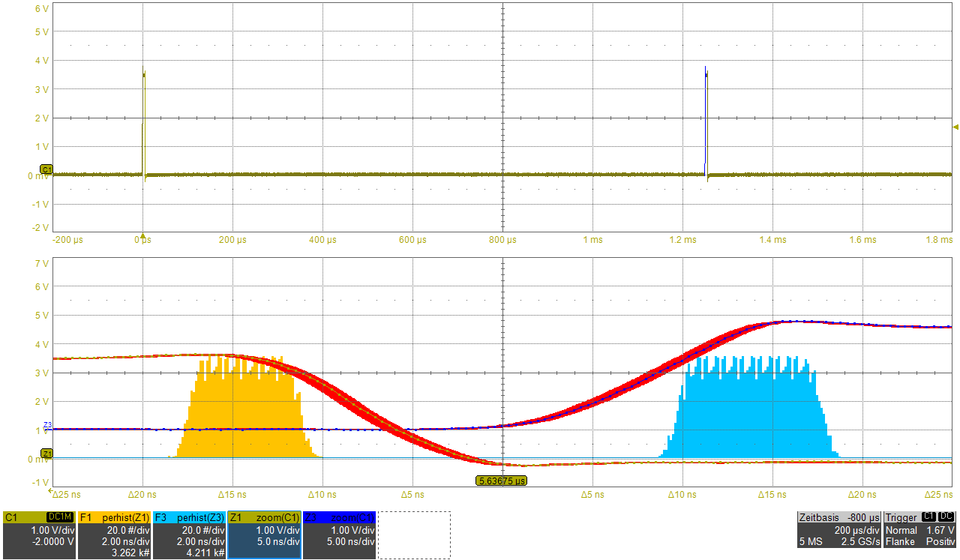960x560 pixels.
Task: Click the C1 trigger source indicator
Action: coord(927,517)
